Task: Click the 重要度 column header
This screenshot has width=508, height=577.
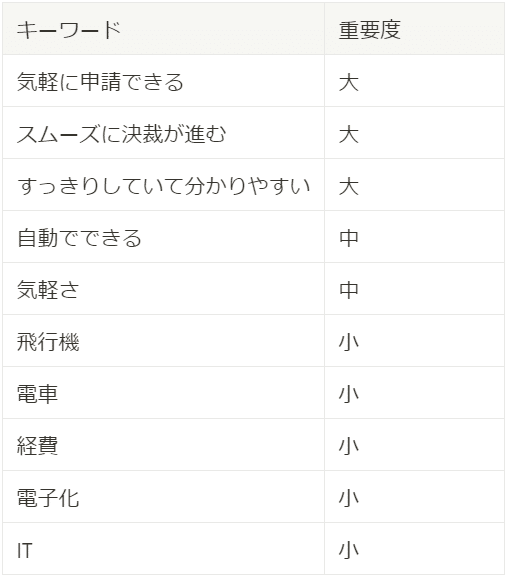Action: coord(414,29)
